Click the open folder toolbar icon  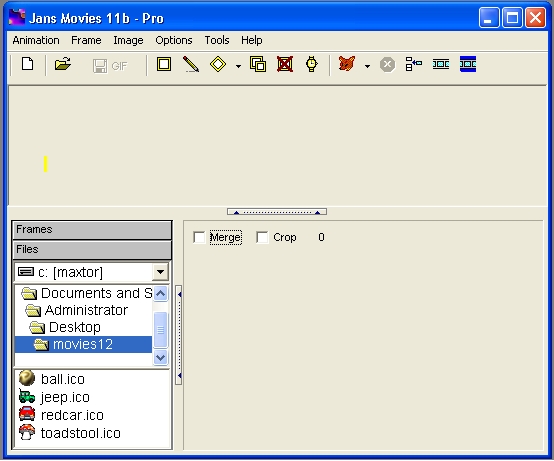point(63,64)
